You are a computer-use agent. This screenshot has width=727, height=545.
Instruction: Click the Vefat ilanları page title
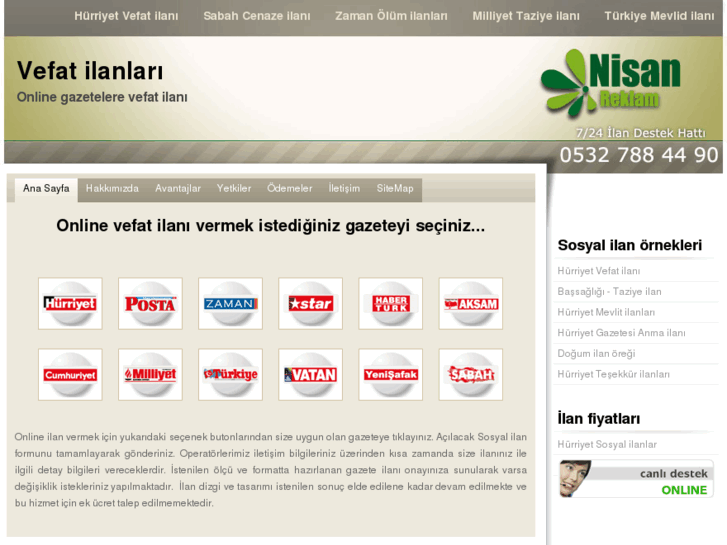[90, 71]
